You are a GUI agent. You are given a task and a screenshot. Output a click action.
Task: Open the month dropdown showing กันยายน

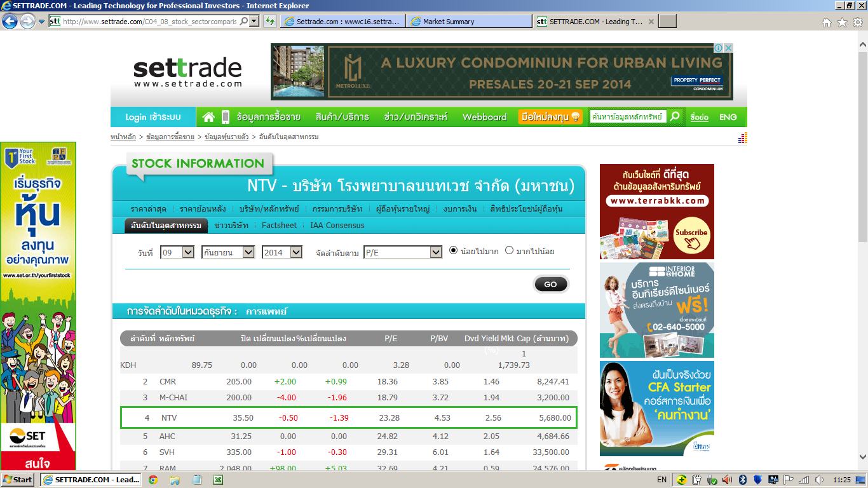point(228,252)
